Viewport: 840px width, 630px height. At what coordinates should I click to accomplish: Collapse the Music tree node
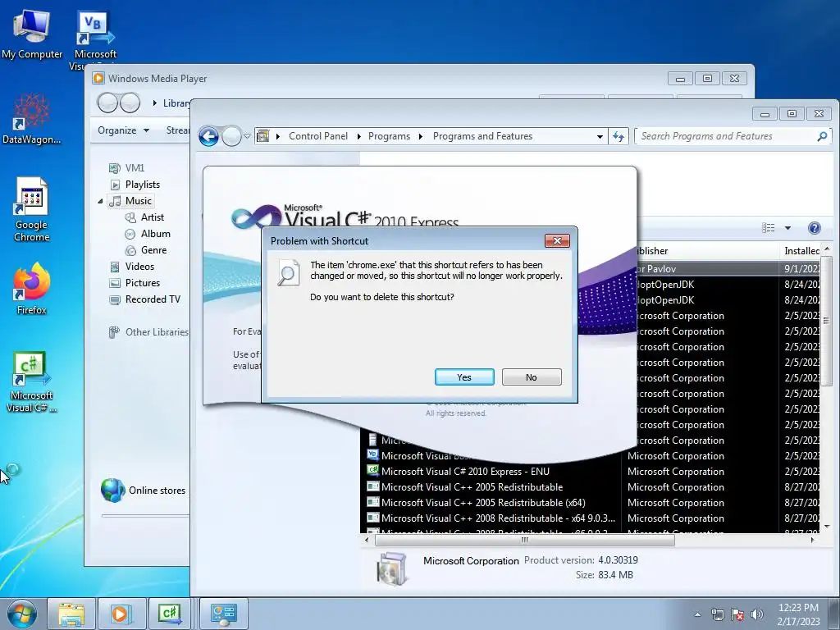[x=100, y=202]
